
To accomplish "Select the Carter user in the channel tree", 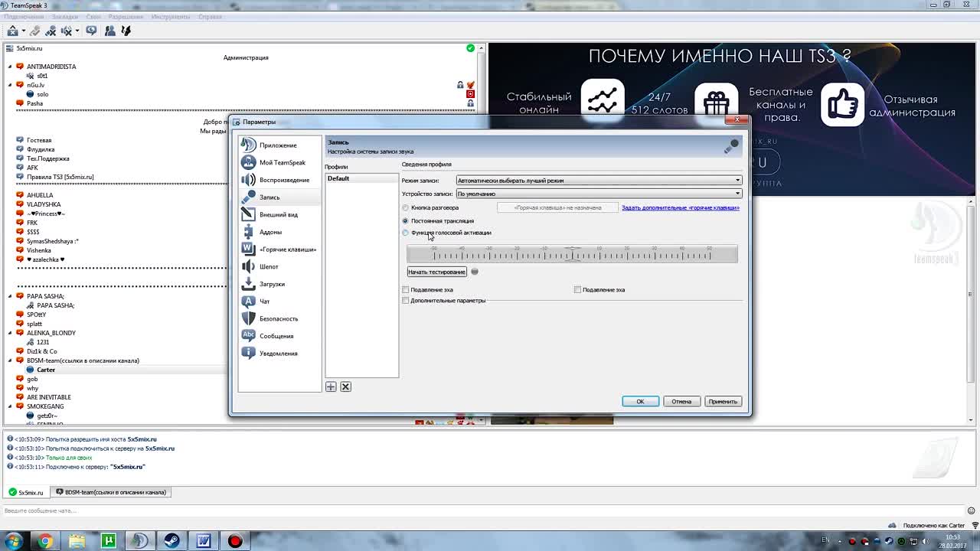I will pos(46,370).
